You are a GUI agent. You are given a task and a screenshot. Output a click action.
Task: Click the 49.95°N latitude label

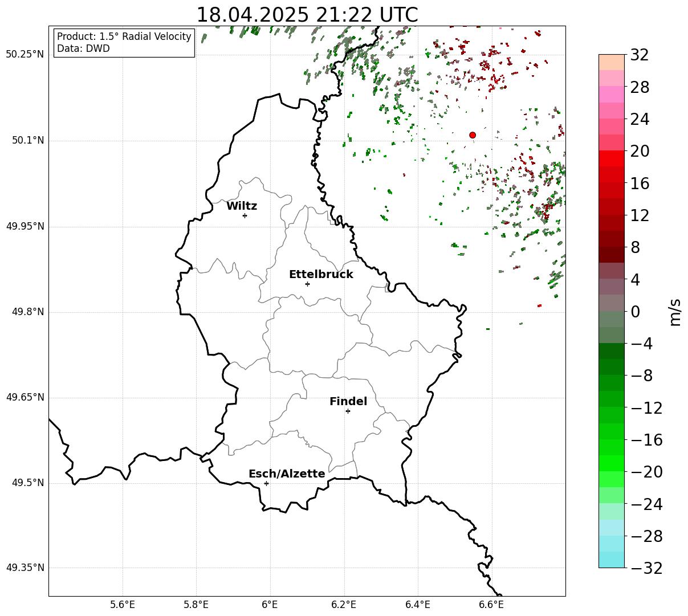tap(25, 226)
